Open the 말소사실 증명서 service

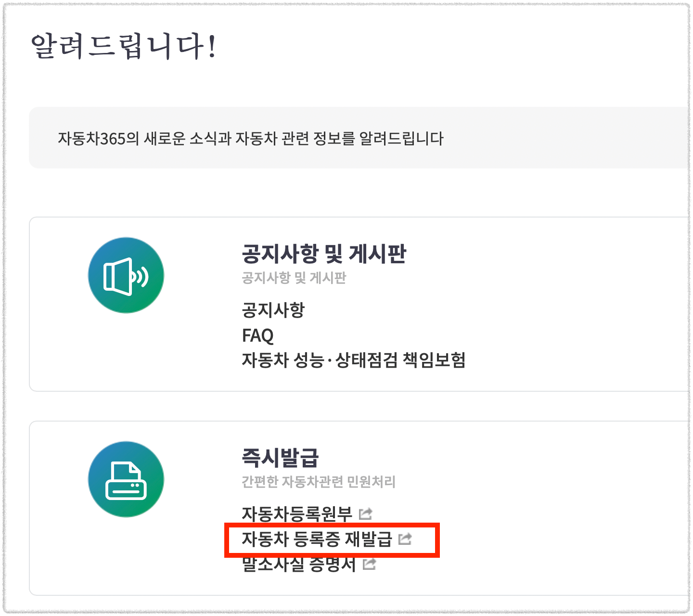(x=298, y=565)
